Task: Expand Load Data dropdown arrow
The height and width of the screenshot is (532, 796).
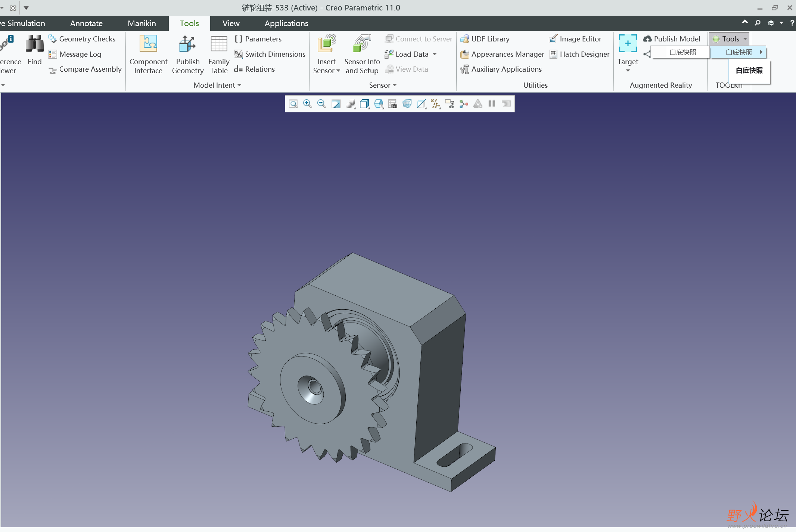Action: pyautogui.click(x=435, y=54)
